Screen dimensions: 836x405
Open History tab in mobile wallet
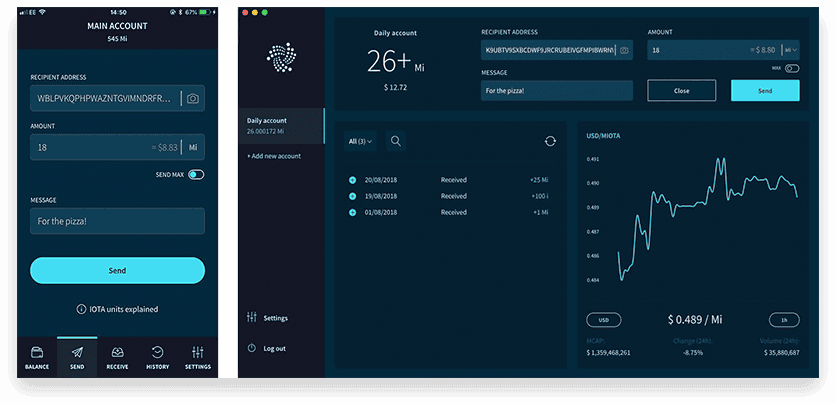click(x=157, y=358)
